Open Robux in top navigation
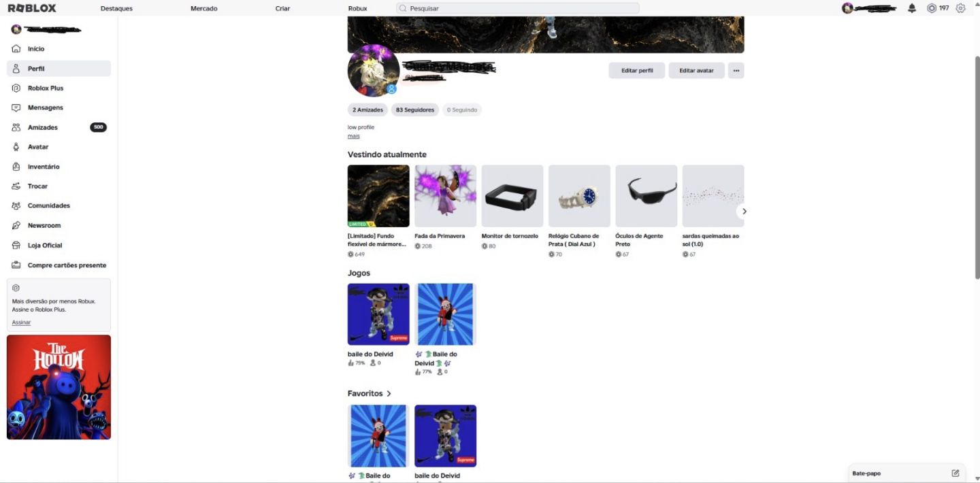Viewport: 980px width, 483px height. click(357, 8)
